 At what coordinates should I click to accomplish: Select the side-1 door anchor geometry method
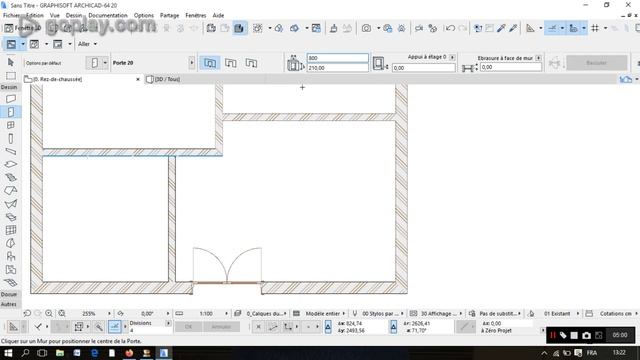pos(231,63)
